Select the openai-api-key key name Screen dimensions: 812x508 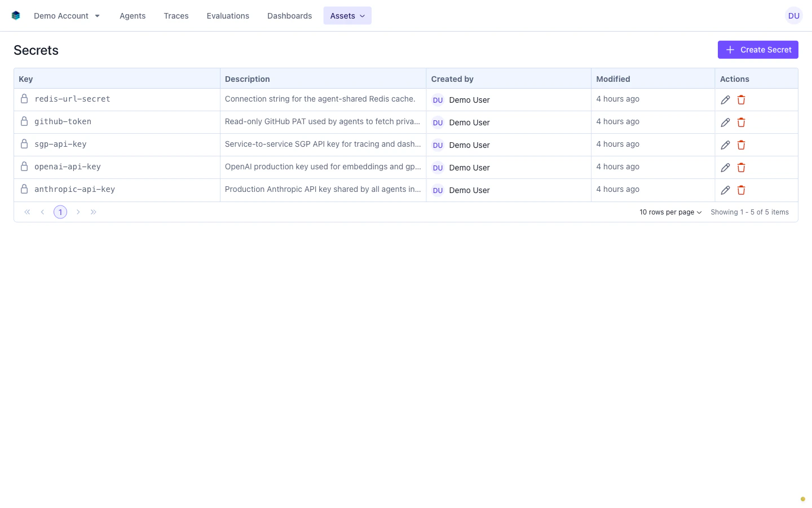pos(68,167)
